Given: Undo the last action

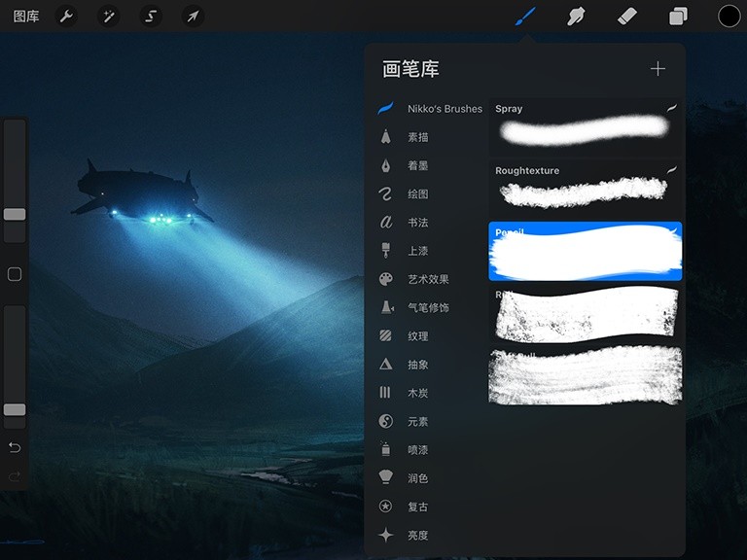Looking at the screenshot, I should 15,447.
